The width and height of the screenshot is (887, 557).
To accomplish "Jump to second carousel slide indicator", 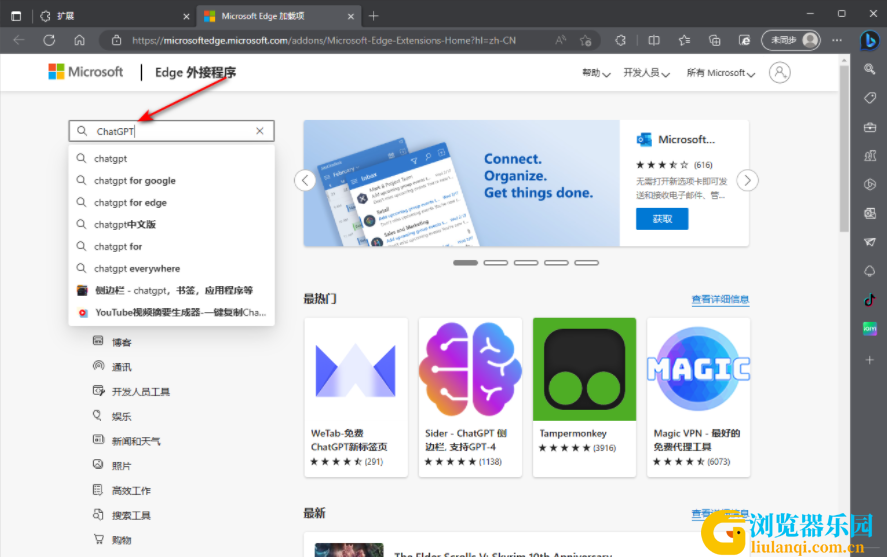I will pyautogui.click(x=496, y=262).
